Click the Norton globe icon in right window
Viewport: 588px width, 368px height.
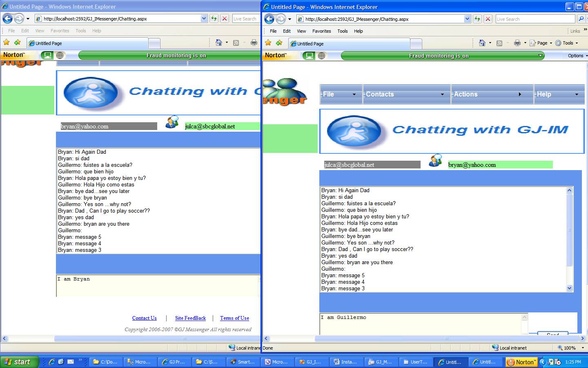[322, 56]
